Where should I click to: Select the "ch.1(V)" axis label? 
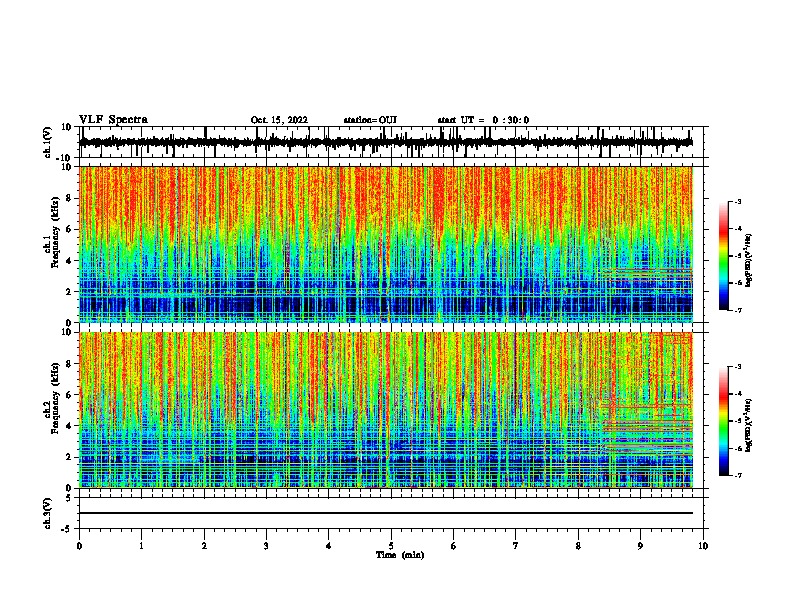click(48, 142)
